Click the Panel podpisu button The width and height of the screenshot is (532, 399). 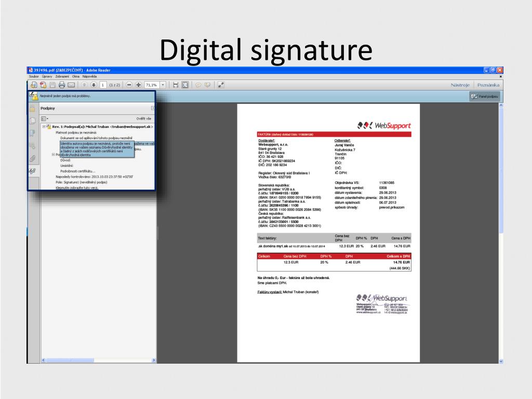click(x=485, y=96)
